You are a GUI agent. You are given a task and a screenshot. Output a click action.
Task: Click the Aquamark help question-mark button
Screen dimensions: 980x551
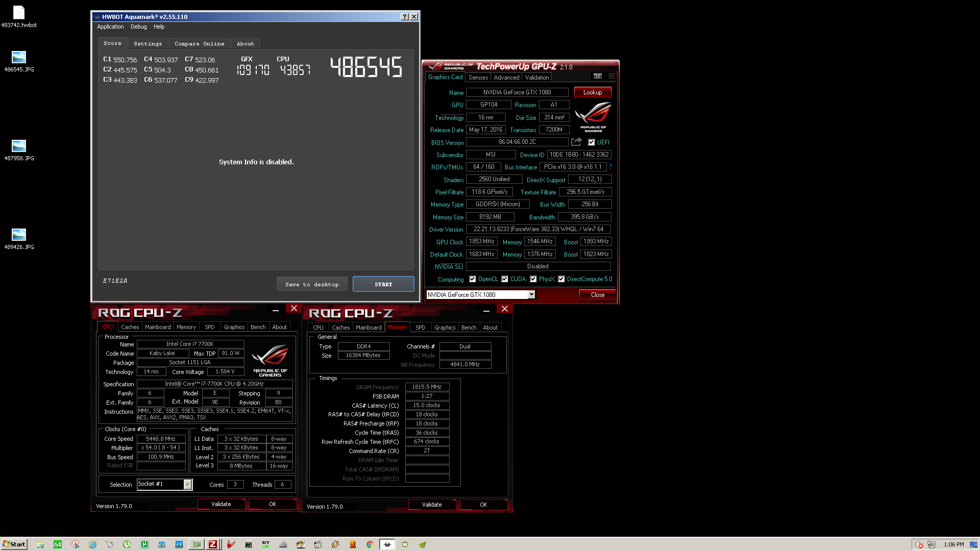[x=405, y=16]
